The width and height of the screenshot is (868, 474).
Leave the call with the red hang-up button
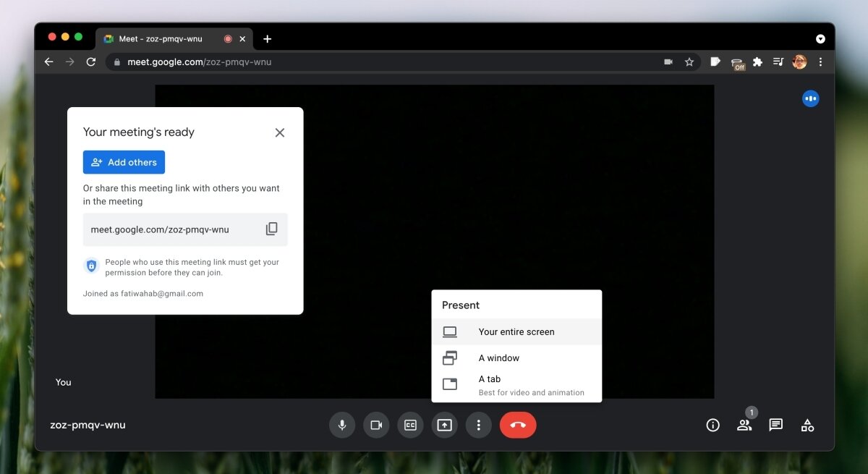518,425
